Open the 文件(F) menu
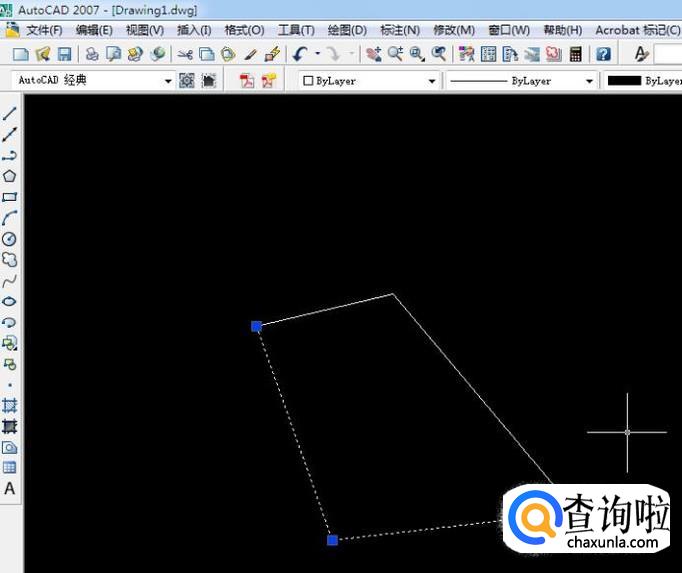The height and width of the screenshot is (573, 682). 44,30
